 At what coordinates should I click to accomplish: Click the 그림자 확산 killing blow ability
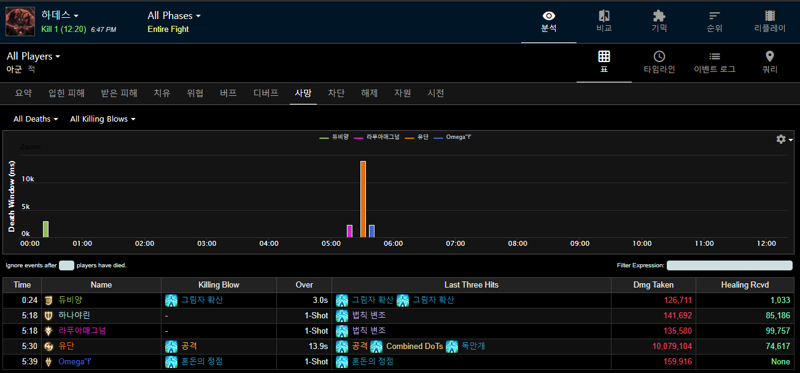[x=202, y=301]
